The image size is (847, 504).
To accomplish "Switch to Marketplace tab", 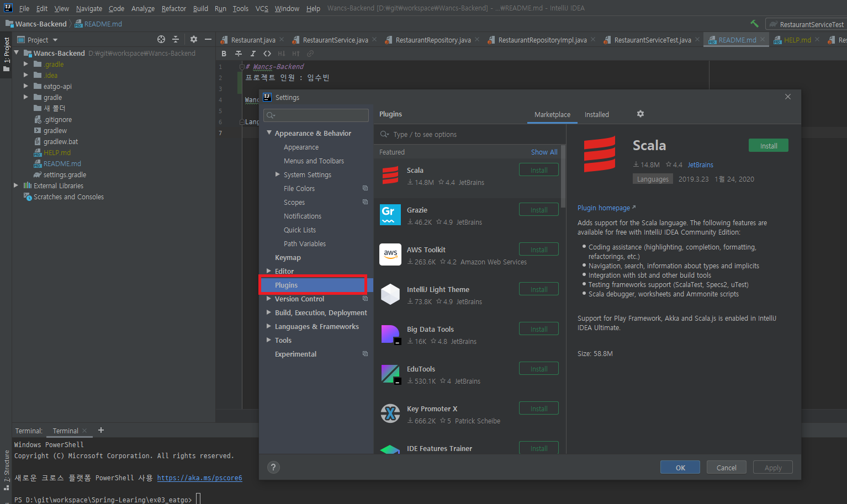I will pos(552,114).
